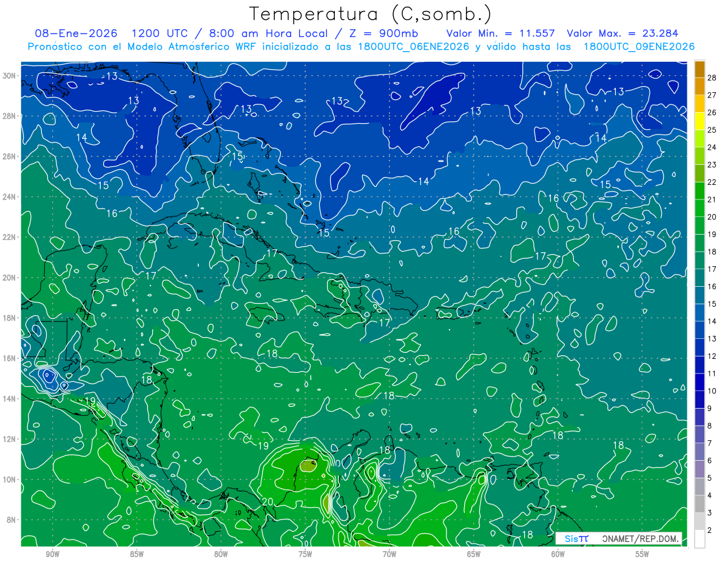Click the "20" contour label on the map
The width and height of the screenshot is (728, 562).
(268, 501)
